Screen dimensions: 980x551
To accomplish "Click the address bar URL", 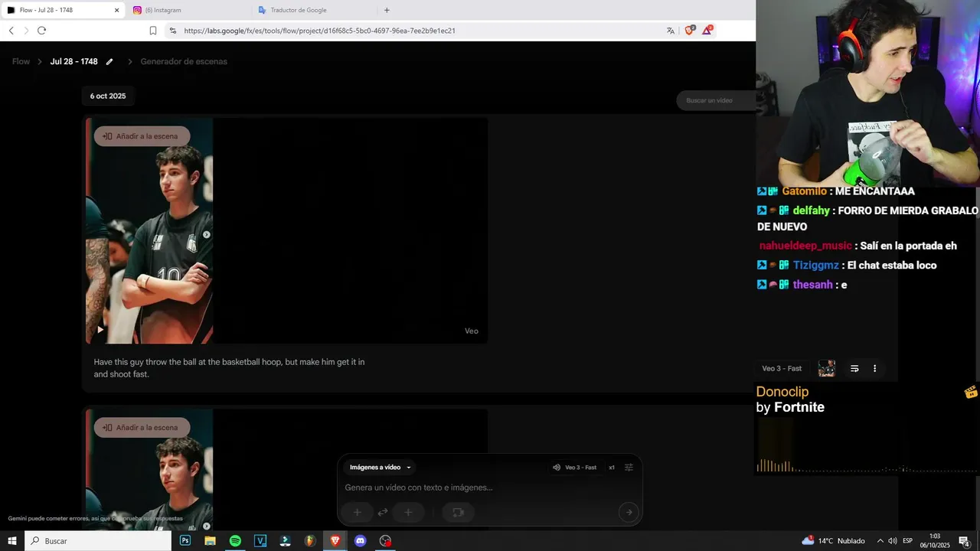I will click(x=320, y=31).
